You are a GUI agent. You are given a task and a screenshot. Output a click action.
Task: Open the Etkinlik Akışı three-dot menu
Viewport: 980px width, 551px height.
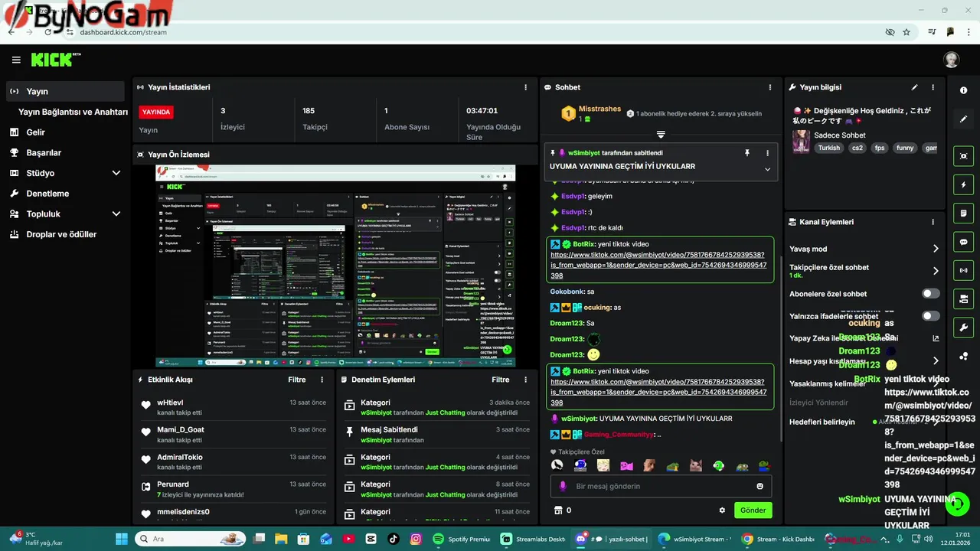pos(322,380)
